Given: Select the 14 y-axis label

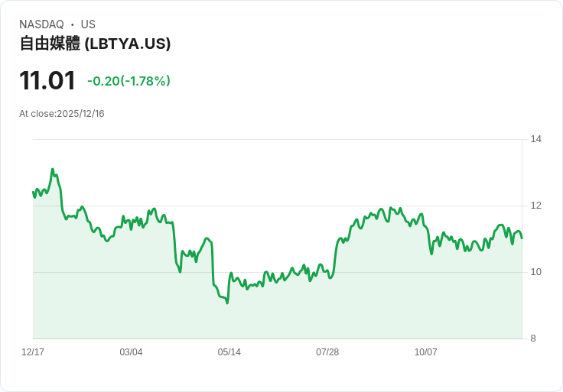Looking at the screenshot, I should 536,139.
